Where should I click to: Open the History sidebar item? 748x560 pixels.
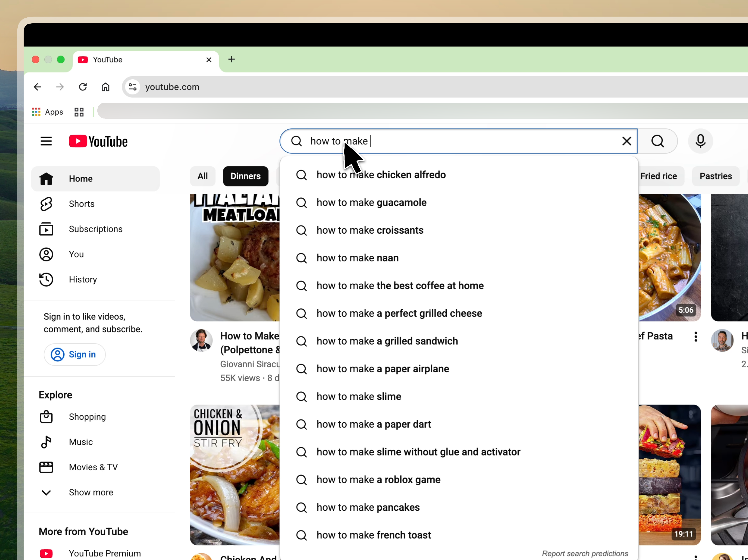pyautogui.click(x=83, y=279)
